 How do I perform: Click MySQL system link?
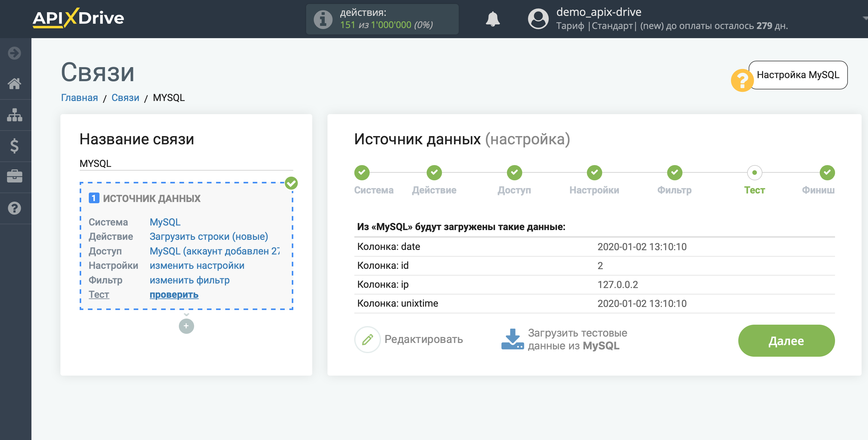click(x=165, y=222)
